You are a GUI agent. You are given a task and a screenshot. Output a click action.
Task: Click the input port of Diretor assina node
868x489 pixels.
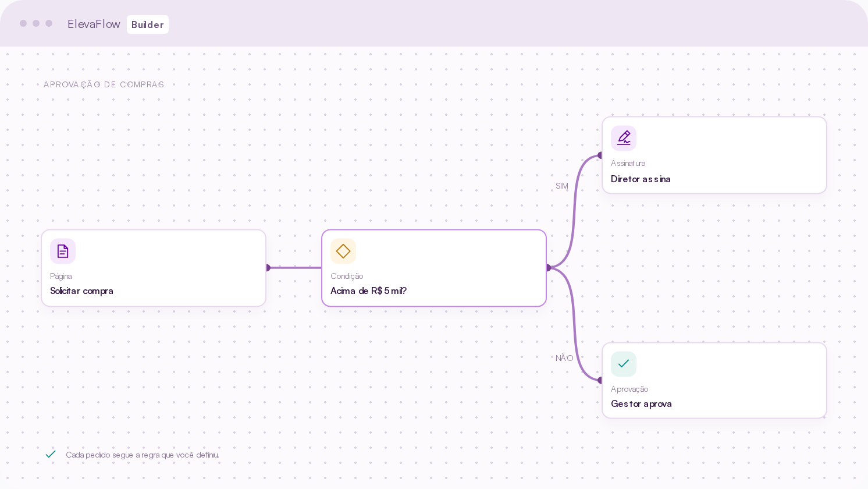coord(600,155)
